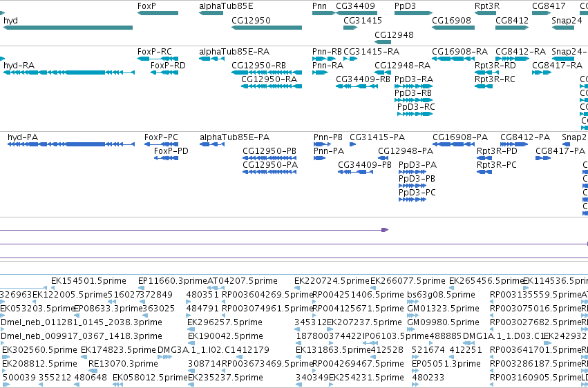Click the CG8412-RA transcript label
Screen dimensions: 588x388
point(520,51)
